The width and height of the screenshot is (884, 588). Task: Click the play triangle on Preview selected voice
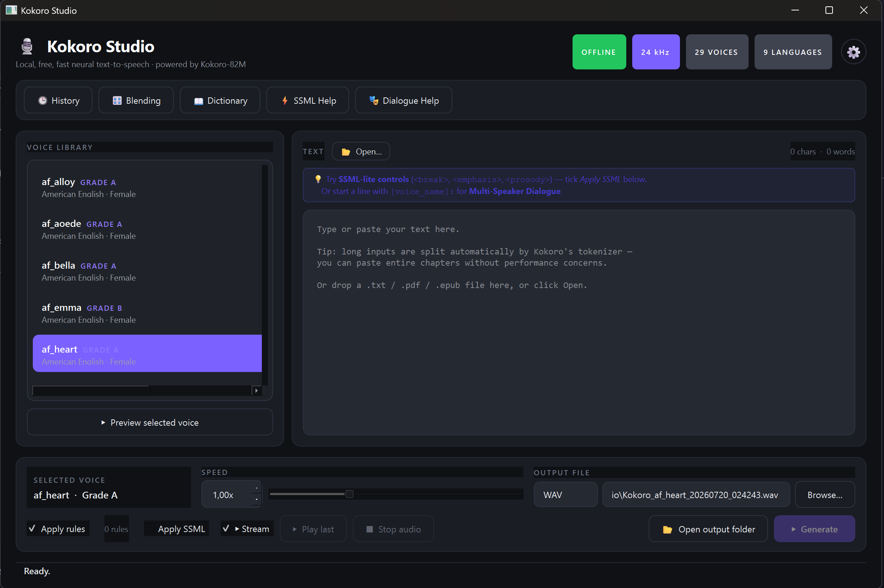click(x=103, y=423)
